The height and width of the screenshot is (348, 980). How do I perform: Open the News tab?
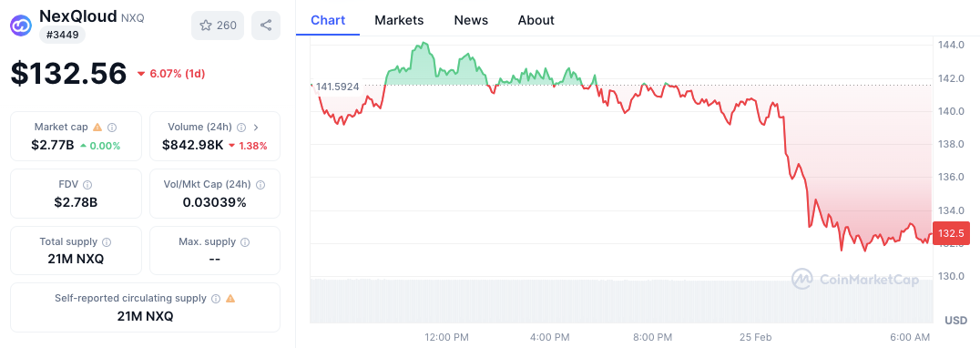coord(471,20)
